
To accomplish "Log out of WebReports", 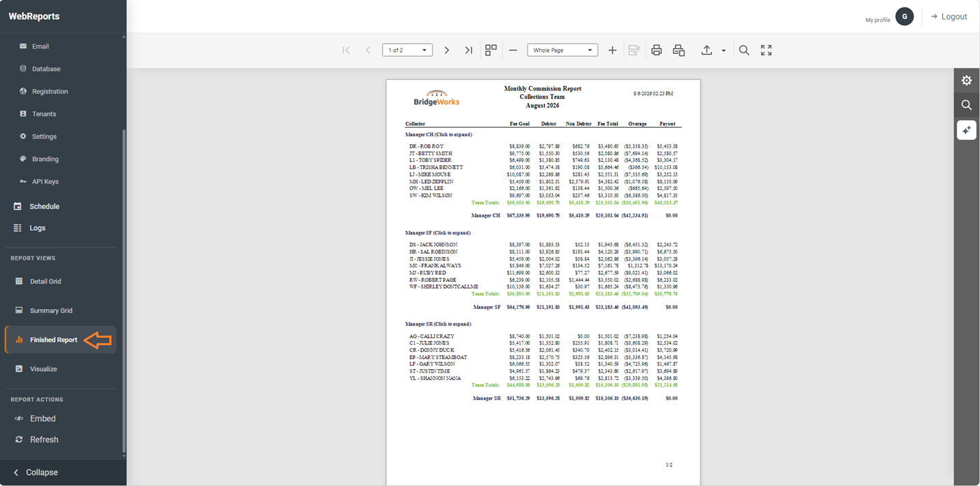I will point(949,16).
